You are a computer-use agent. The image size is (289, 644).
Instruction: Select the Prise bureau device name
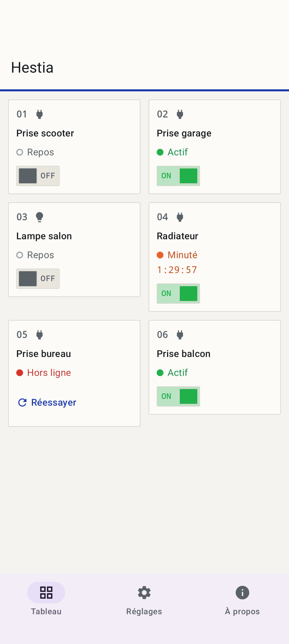[44, 354]
